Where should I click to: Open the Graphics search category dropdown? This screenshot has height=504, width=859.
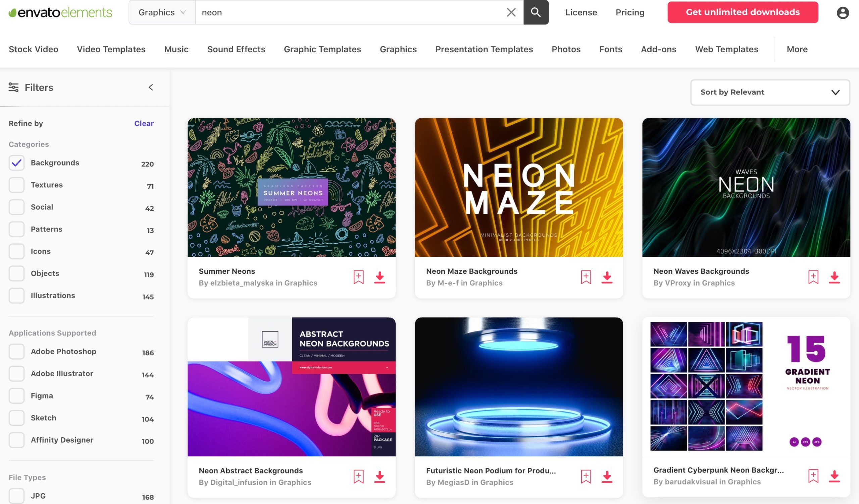(162, 12)
